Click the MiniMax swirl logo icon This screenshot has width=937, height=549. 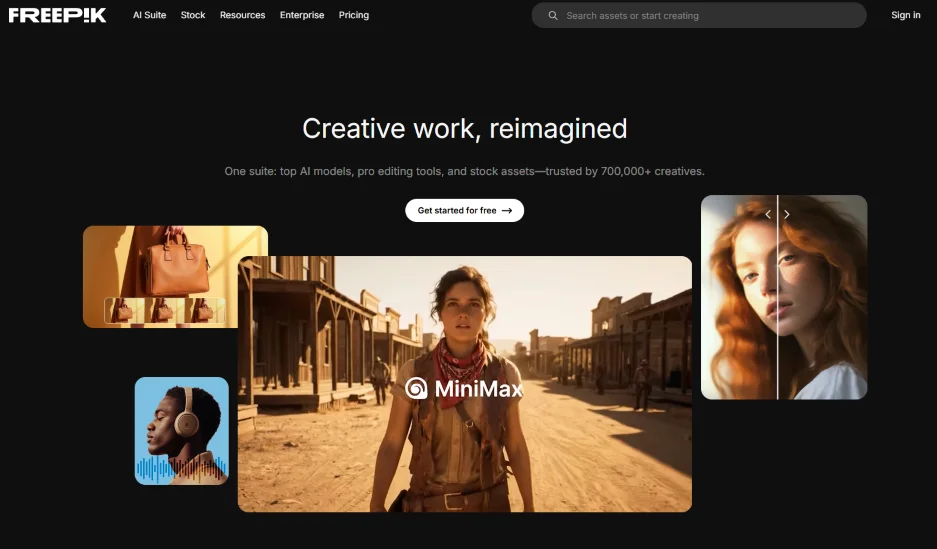(417, 389)
